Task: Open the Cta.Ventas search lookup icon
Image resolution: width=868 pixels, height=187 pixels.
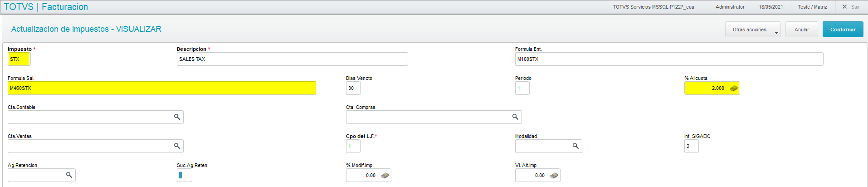Action: pos(177,146)
